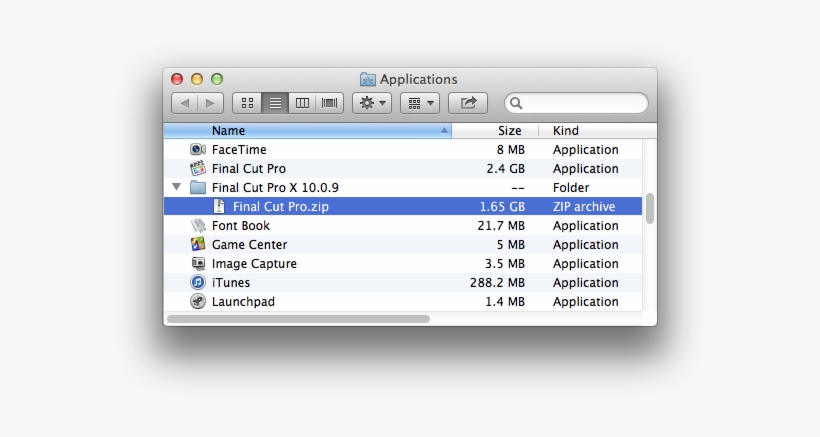Image resolution: width=820 pixels, height=437 pixels.
Task: Select the Font Book app icon
Action: pyautogui.click(x=198, y=225)
